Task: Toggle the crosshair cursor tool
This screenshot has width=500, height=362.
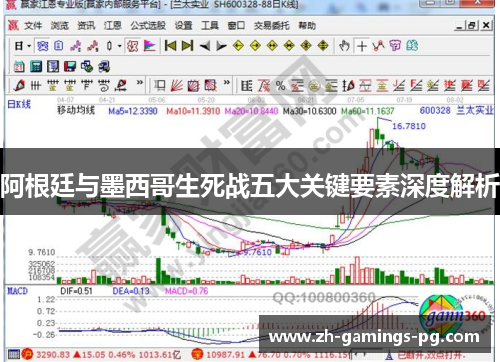Action: click(x=362, y=46)
